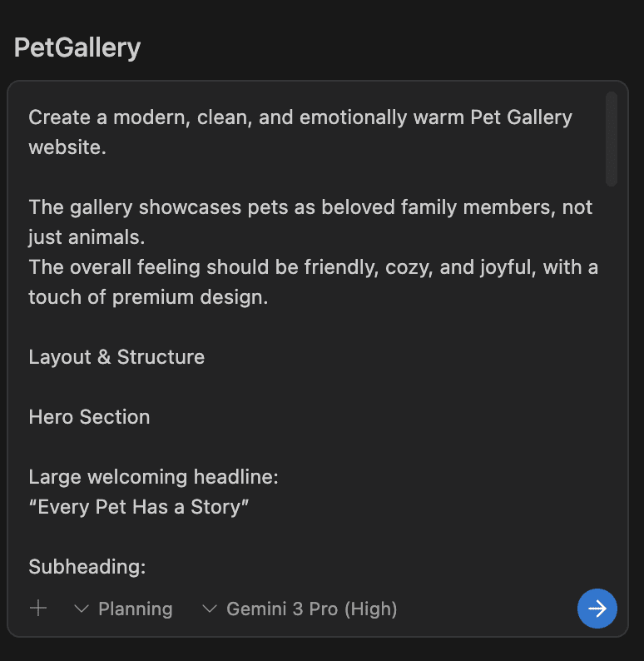Click the chevron icon beside Gemini 3 Pro

pyautogui.click(x=210, y=609)
